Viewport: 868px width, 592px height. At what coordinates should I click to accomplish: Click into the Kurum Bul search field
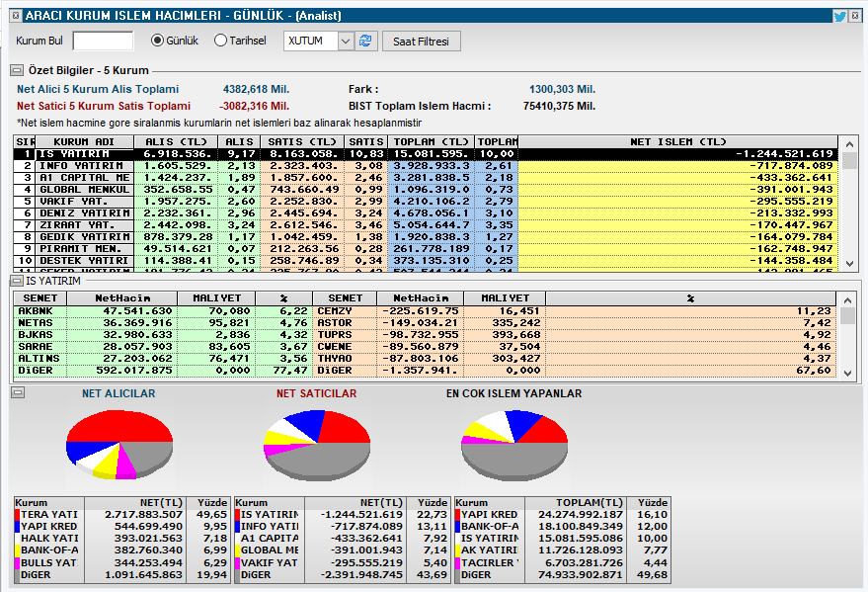click(103, 41)
